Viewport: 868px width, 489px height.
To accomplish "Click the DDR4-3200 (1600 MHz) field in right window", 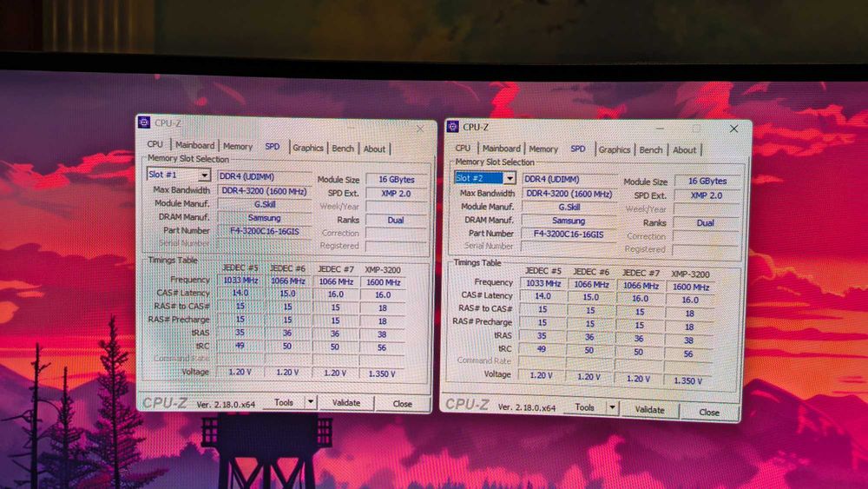I will 569,194.
